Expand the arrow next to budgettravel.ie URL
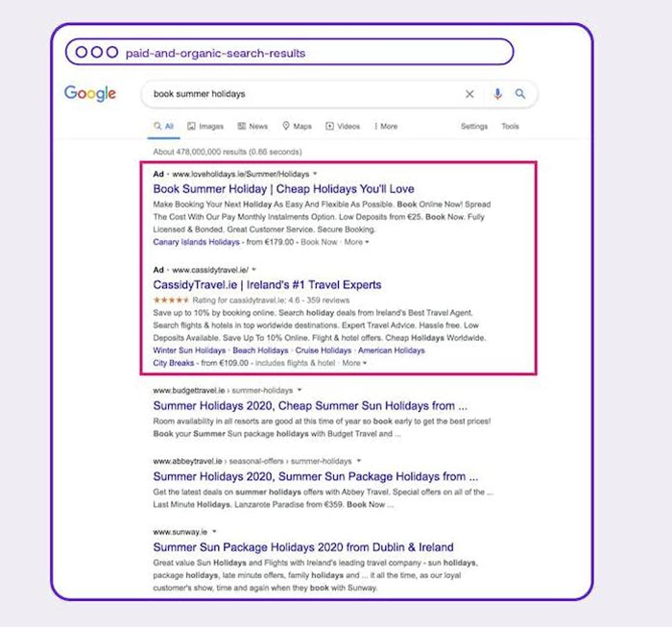The height and width of the screenshot is (627, 672). point(300,390)
